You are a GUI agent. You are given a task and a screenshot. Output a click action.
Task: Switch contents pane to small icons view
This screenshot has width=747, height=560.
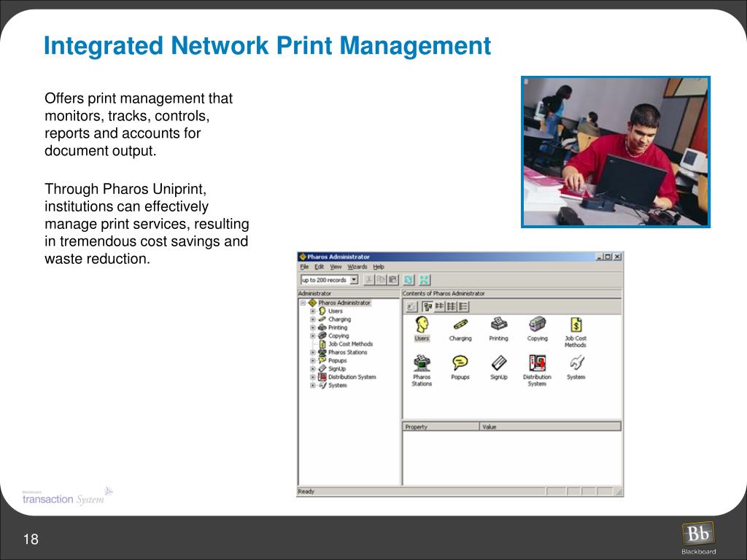pos(439,307)
